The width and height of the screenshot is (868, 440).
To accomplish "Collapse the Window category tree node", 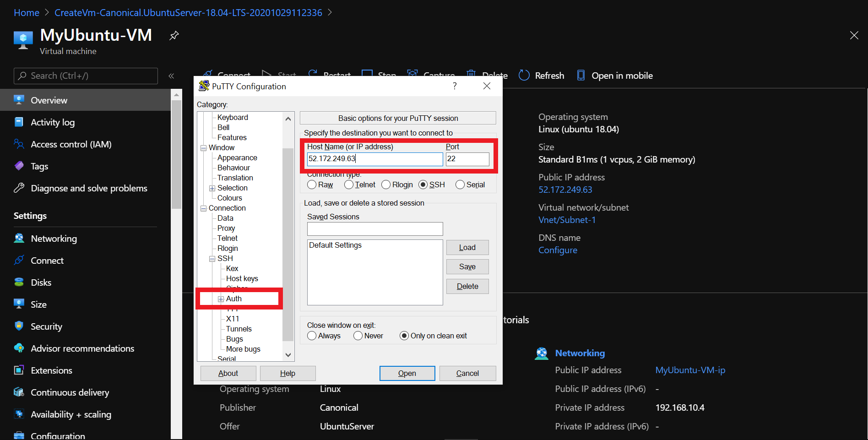I will 203,148.
